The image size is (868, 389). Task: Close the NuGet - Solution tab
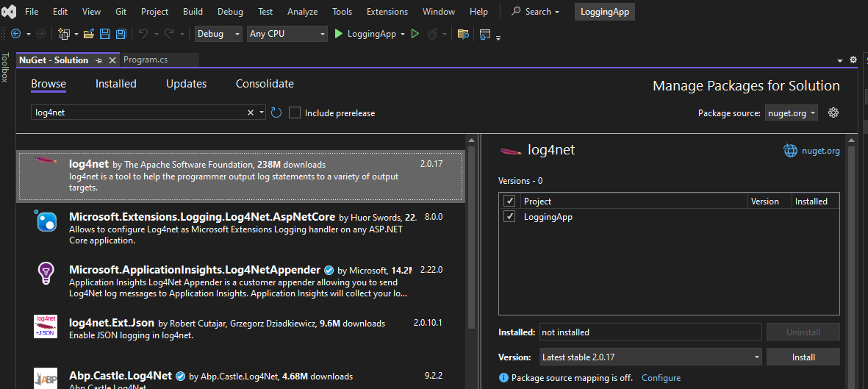pyautogui.click(x=112, y=60)
